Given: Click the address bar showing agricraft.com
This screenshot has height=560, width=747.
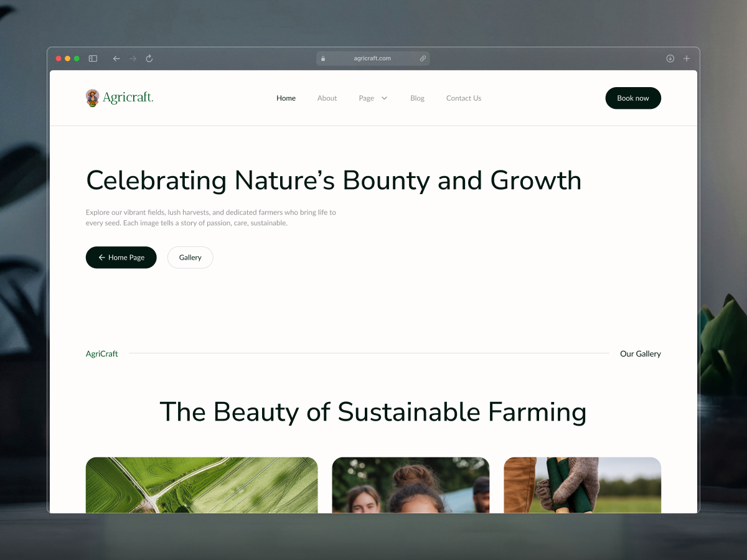Looking at the screenshot, I should tap(372, 58).
